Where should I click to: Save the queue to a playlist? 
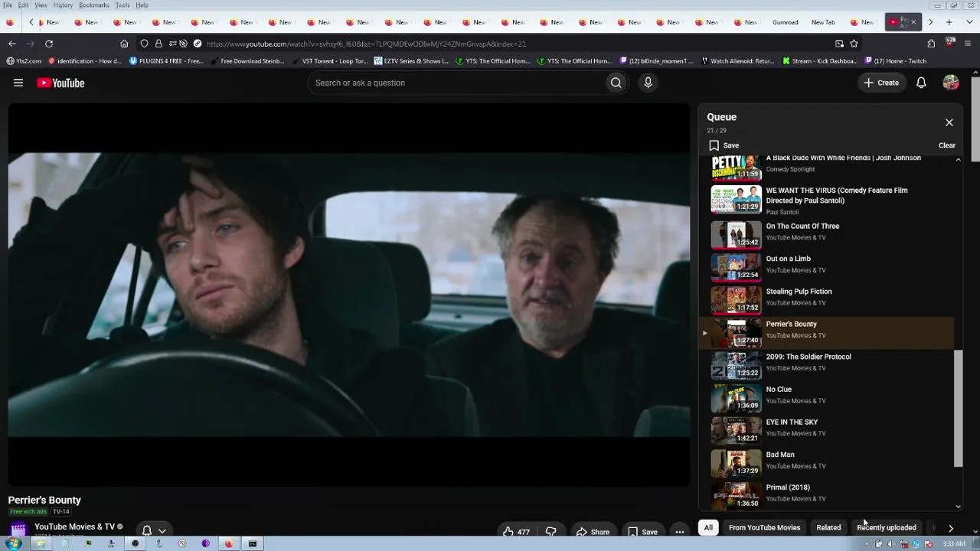(x=724, y=145)
